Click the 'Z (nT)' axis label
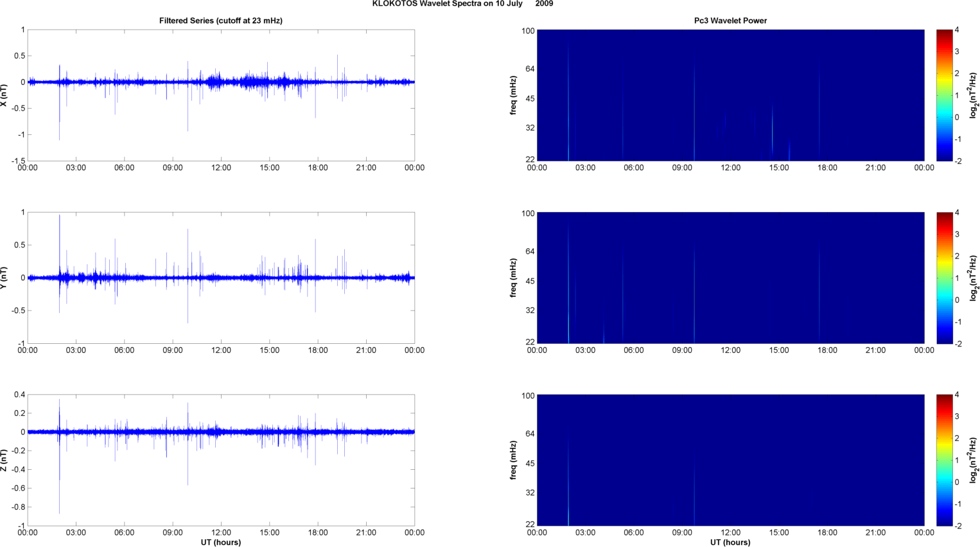 click(4, 460)
